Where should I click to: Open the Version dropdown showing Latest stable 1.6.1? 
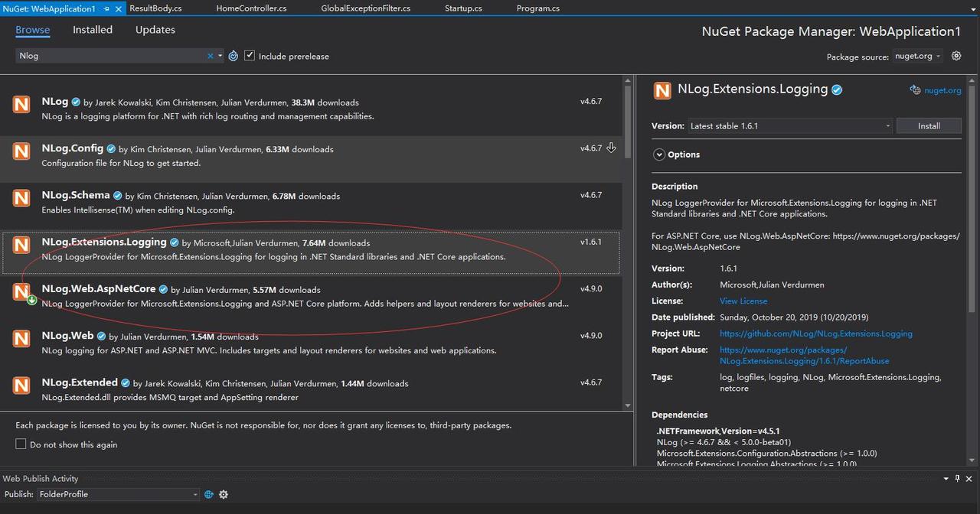pos(790,125)
